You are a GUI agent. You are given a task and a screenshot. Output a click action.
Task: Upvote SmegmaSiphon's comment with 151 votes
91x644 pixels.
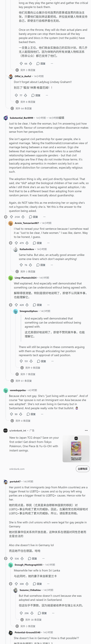coord(21,361)
